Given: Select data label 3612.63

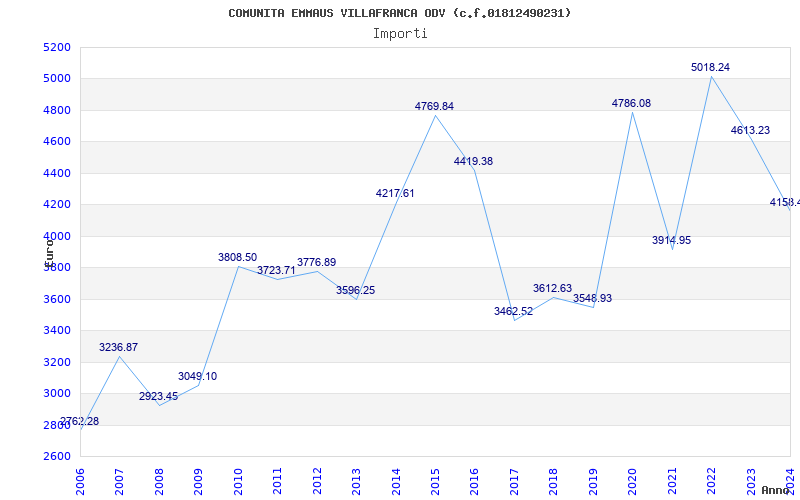Looking at the screenshot, I should point(553,288).
